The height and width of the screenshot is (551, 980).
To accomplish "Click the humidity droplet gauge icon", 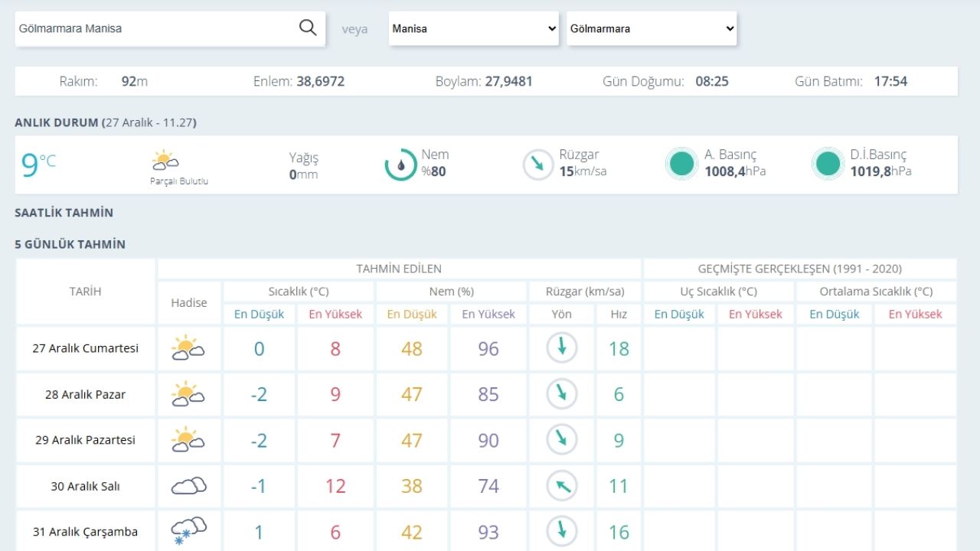I will coord(400,165).
